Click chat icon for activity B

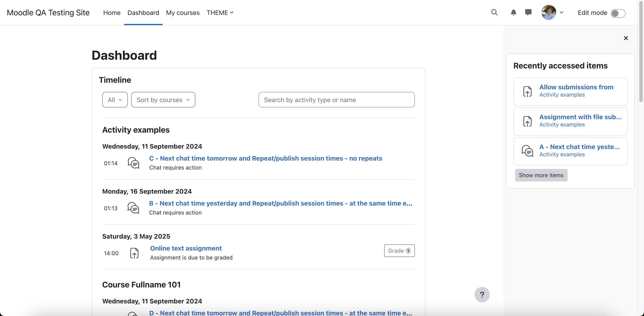133,208
